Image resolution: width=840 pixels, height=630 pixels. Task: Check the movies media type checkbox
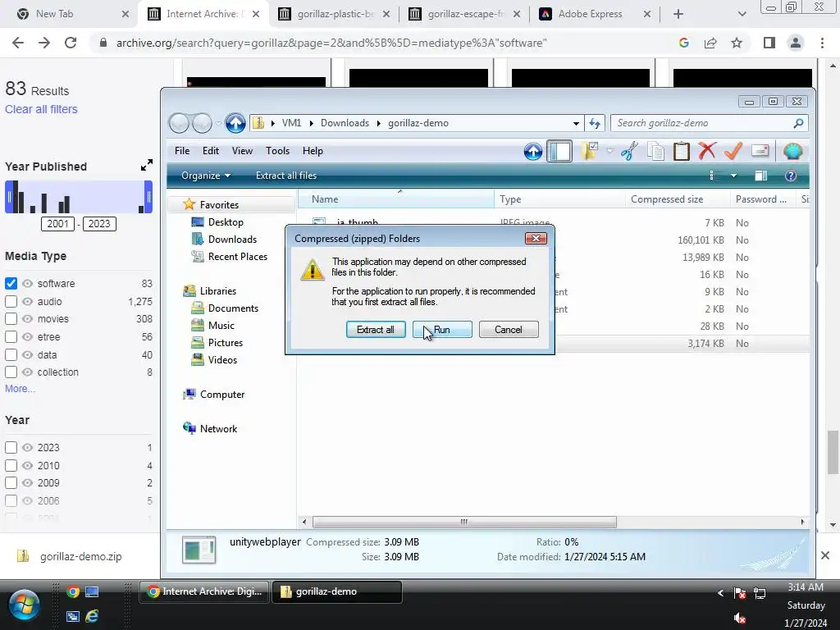pos(11,319)
